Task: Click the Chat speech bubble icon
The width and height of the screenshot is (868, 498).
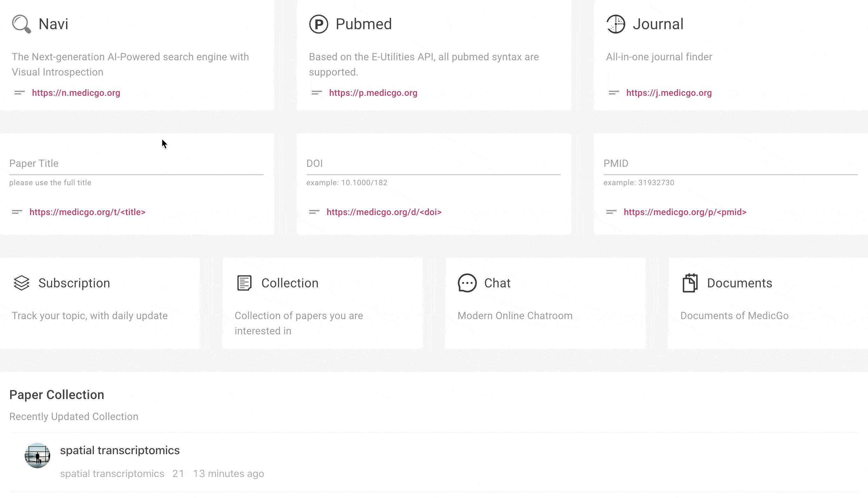Action: pyautogui.click(x=467, y=283)
